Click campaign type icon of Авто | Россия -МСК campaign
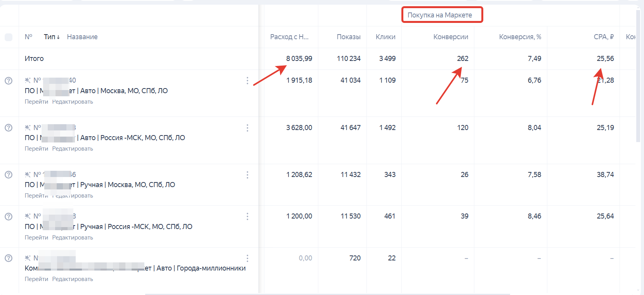 click(28, 128)
